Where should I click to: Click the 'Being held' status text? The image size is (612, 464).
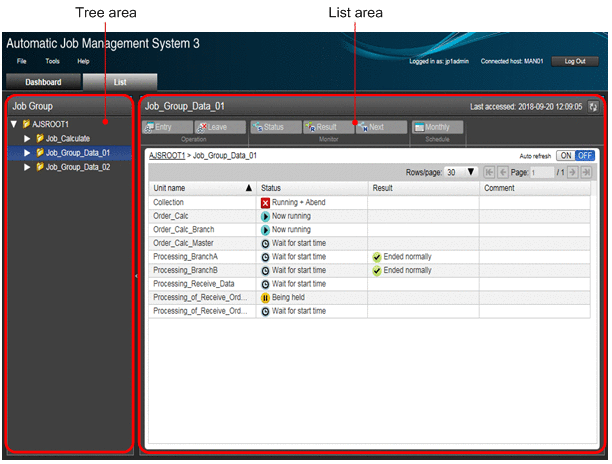click(x=288, y=298)
